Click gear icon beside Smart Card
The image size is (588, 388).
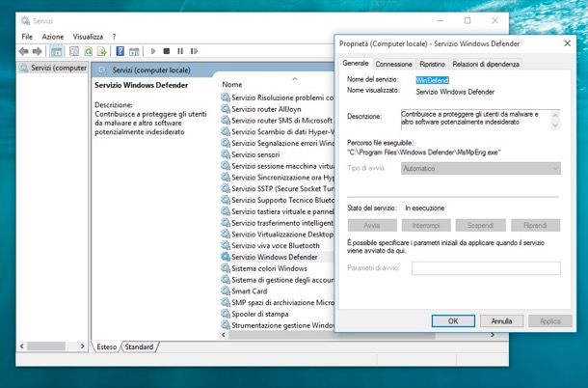click(226, 291)
